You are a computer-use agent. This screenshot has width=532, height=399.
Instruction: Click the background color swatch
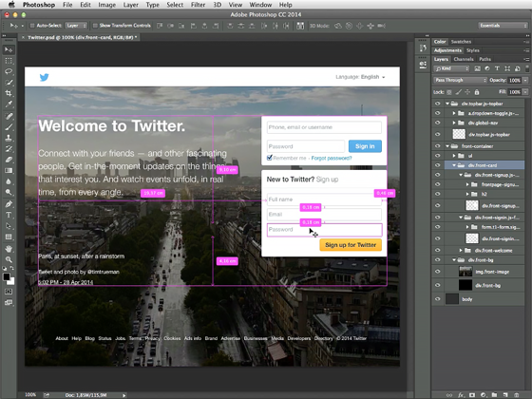pyautogui.click(x=11, y=281)
